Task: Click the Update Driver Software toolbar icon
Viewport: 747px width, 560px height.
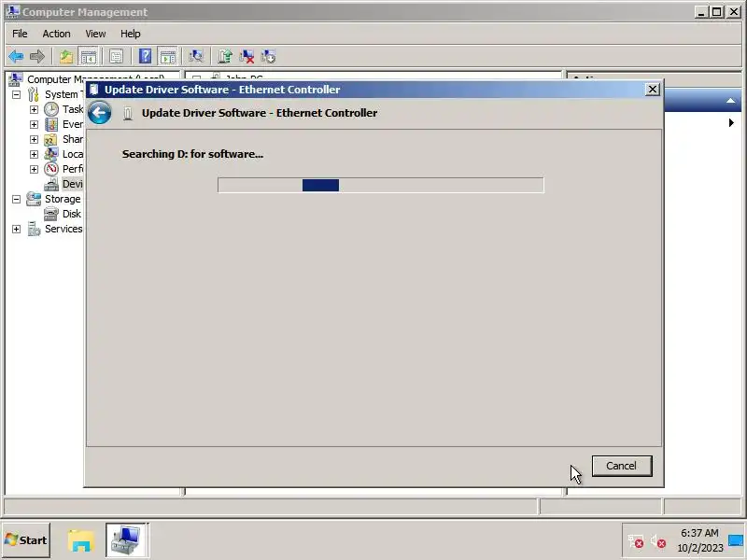Action: (x=225, y=57)
